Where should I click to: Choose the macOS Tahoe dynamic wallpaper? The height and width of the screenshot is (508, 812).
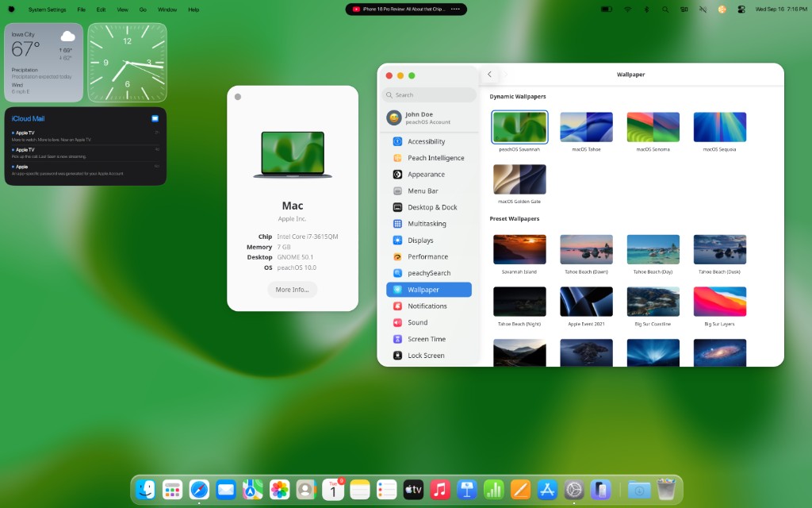click(x=586, y=127)
